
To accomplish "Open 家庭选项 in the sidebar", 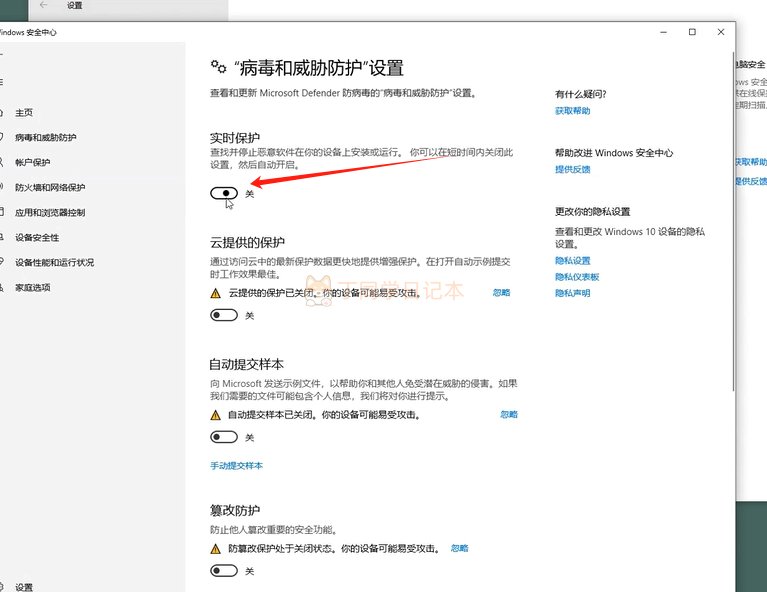I will click(x=32, y=287).
